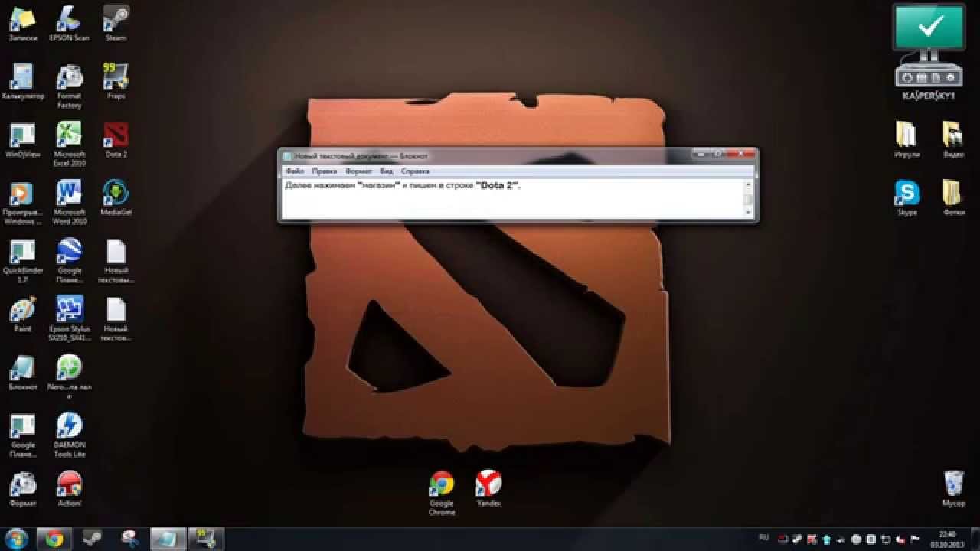Click Notepad's vertical scrollbar down arrow
980x551 pixels.
point(749,214)
